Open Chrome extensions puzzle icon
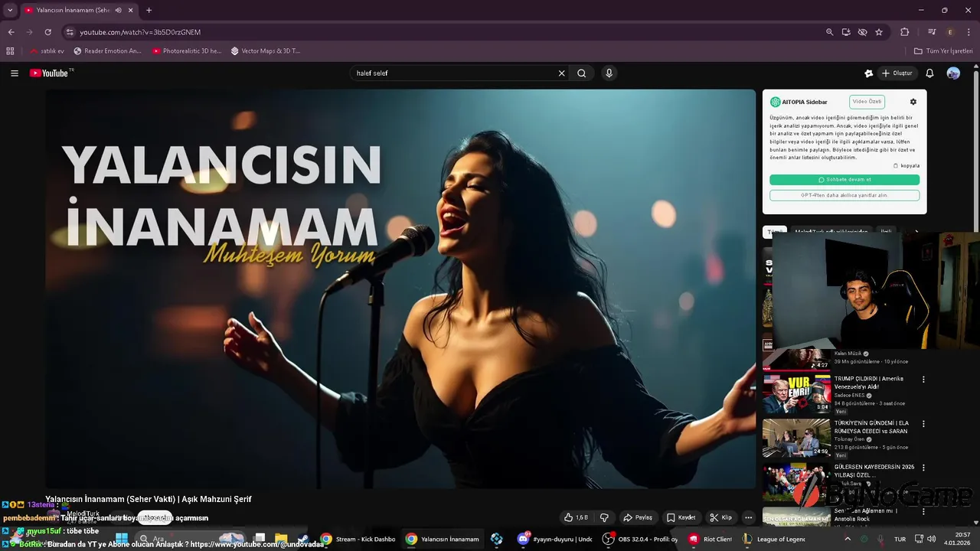This screenshot has height=551, width=980. [905, 32]
